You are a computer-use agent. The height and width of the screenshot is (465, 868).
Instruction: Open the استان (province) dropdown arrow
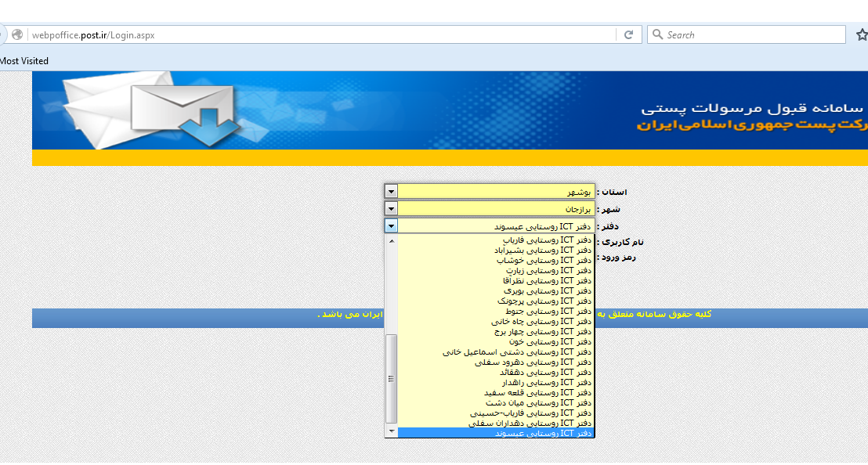click(x=392, y=191)
